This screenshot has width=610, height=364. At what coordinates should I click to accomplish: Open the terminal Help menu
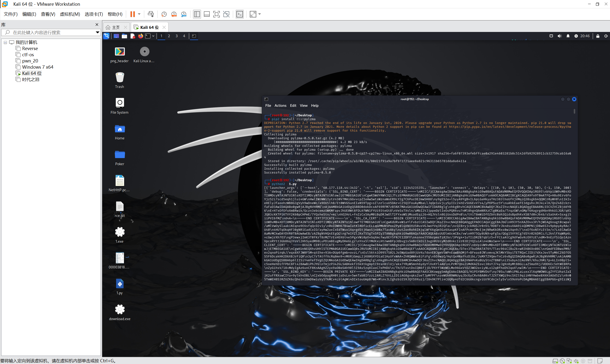coord(315,105)
